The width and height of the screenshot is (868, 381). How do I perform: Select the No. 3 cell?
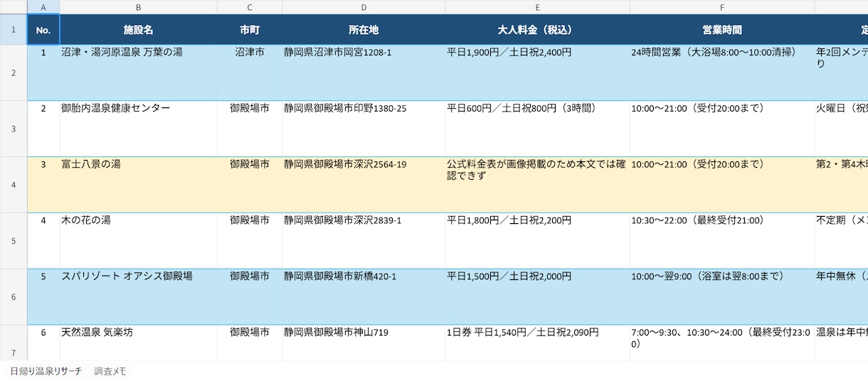pos(43,185)
